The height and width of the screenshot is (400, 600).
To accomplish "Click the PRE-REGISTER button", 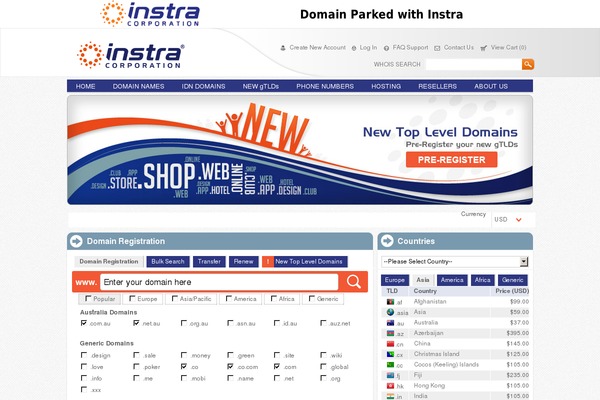I will [x=452, y=160].
